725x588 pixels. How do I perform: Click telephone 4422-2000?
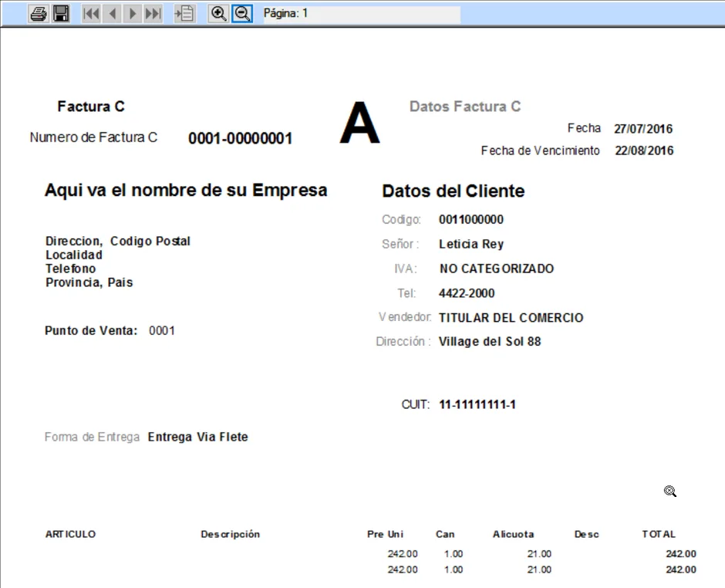click(x=467, y=293)
